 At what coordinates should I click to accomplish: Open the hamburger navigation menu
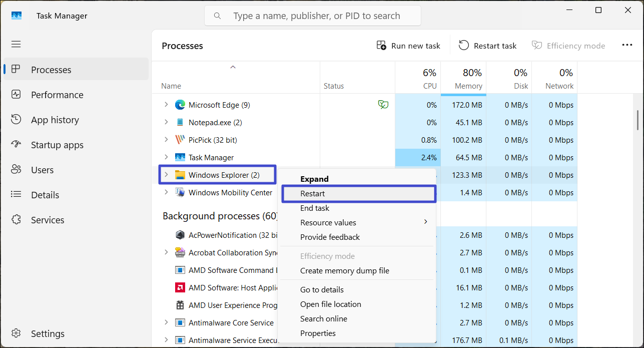tap(16, 44)
